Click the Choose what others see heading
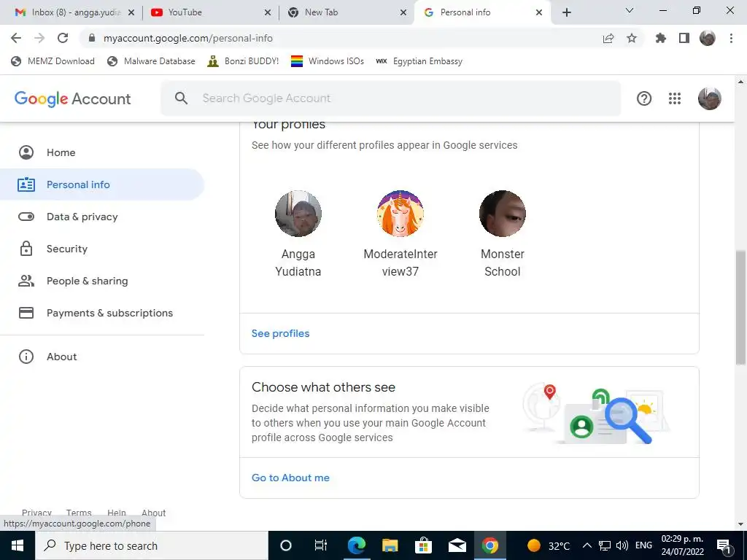This screenshot has height=560, width=747. 323,387
